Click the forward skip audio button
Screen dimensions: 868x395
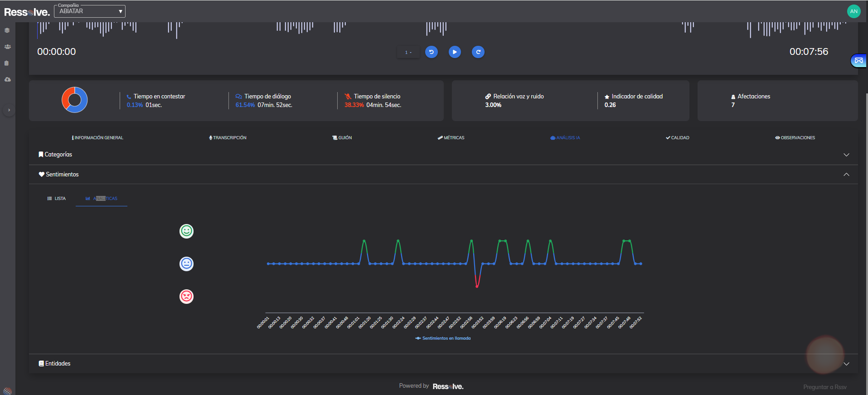[x=478, y=52]
